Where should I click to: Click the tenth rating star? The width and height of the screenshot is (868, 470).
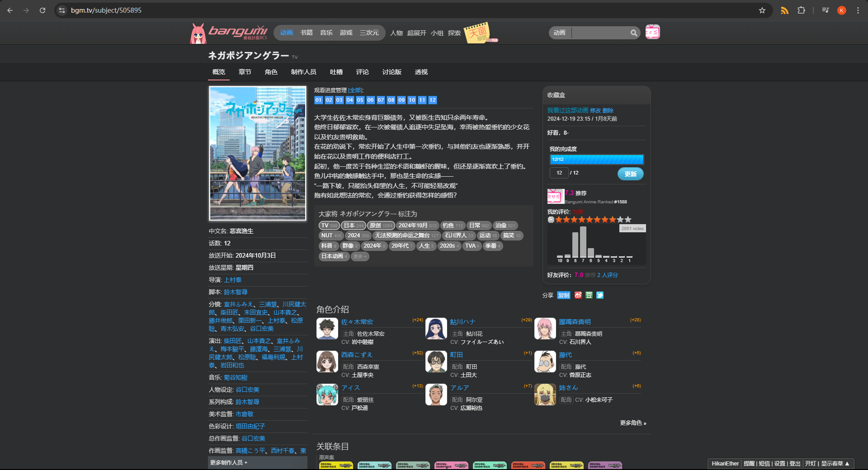tap(628, 220)
